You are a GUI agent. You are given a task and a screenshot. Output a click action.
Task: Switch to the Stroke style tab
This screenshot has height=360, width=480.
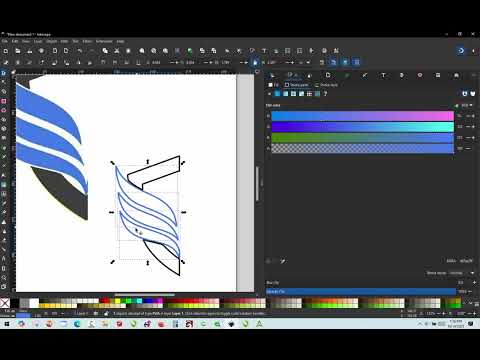[326, 85]
